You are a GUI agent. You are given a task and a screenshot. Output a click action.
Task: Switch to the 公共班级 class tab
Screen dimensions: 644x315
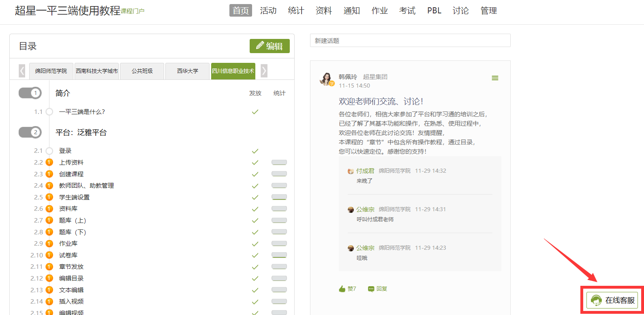click(x=142, y=71)
